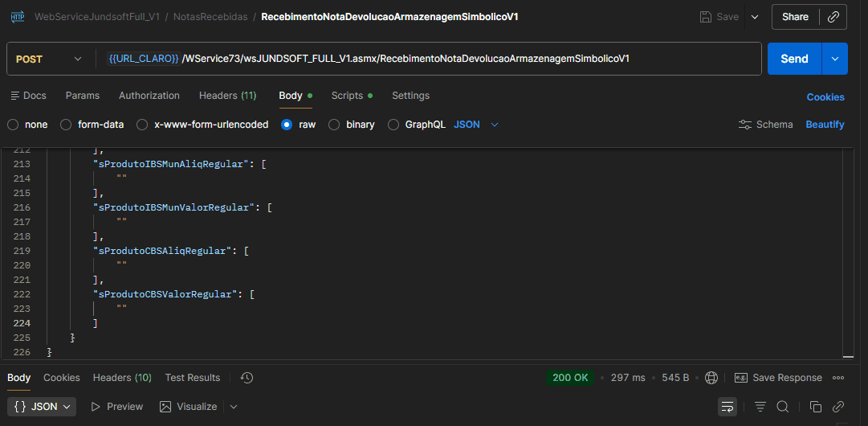
Task: Open search in the response body
Action: [x=783, y=407]
